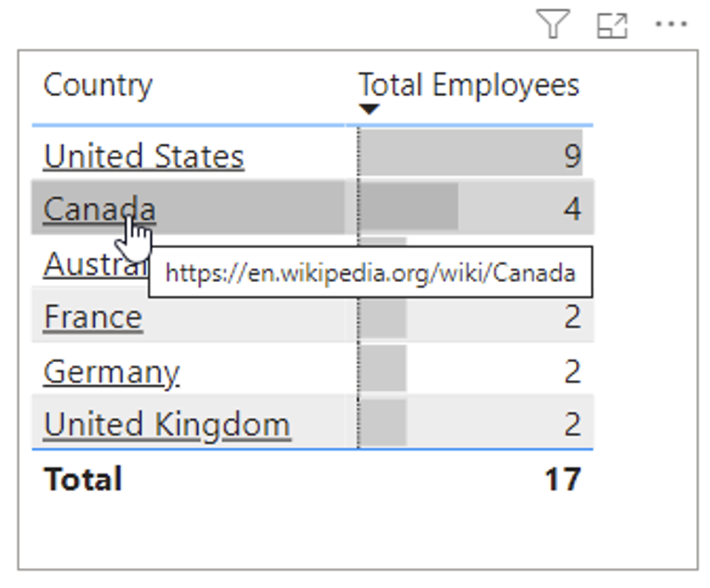Image resolution: width=710 pixels, height=588 pixels.
Task: Click the United Kingdom link
Action: click(167, 424)
